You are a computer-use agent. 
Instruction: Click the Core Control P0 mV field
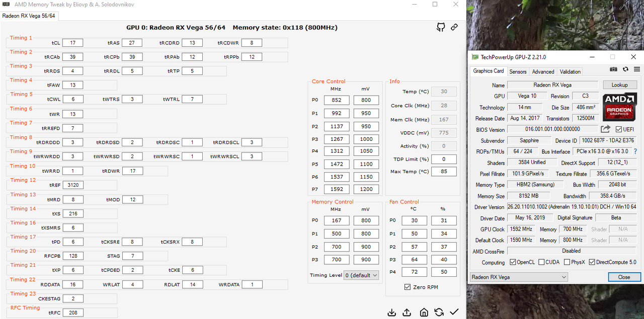coord(366,100)
